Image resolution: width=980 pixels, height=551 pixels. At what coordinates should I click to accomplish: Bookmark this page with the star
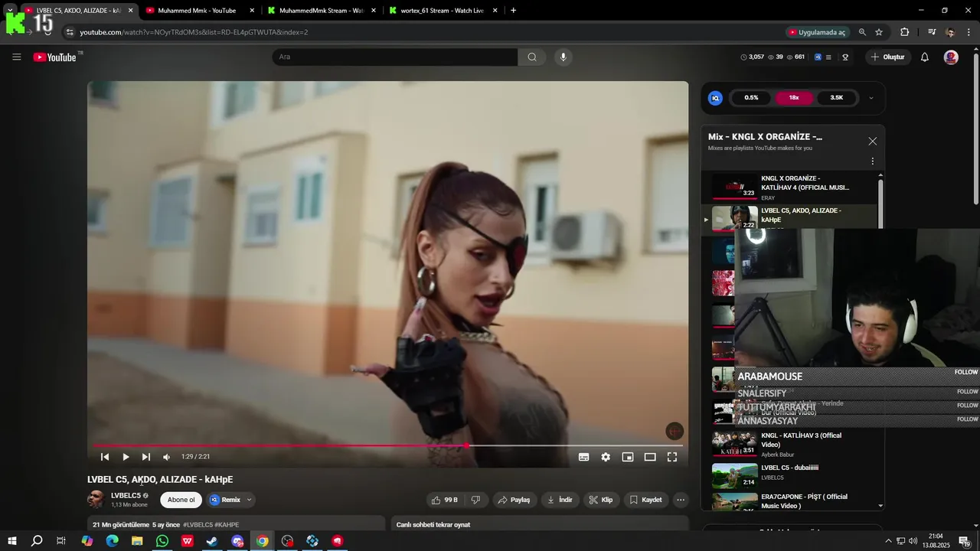point(879,32)
